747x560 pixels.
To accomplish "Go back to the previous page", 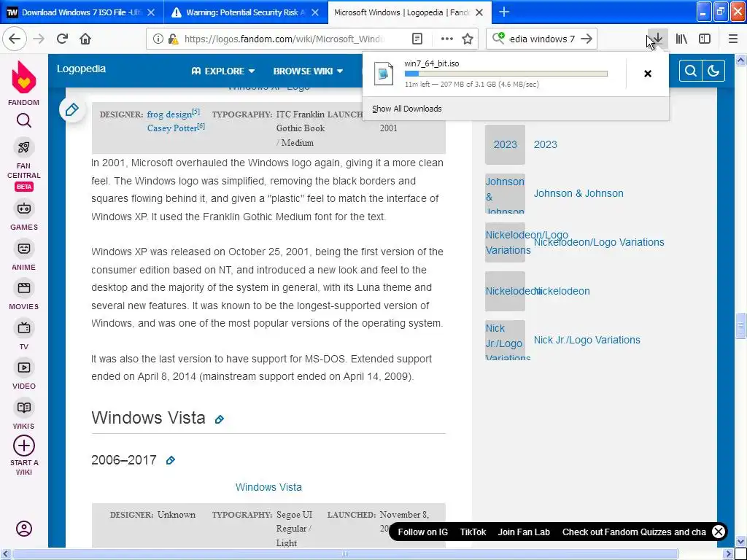I will click(x=15, y=39).
